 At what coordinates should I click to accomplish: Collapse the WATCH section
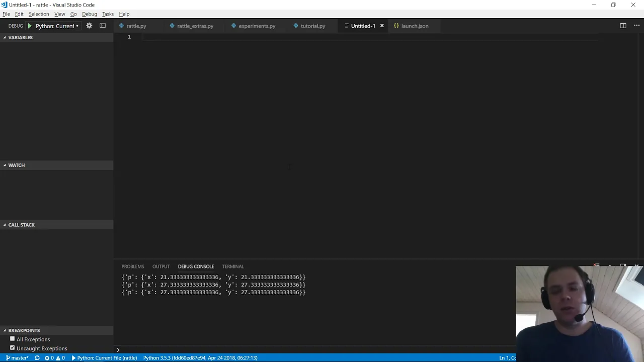tap(56, 165)
